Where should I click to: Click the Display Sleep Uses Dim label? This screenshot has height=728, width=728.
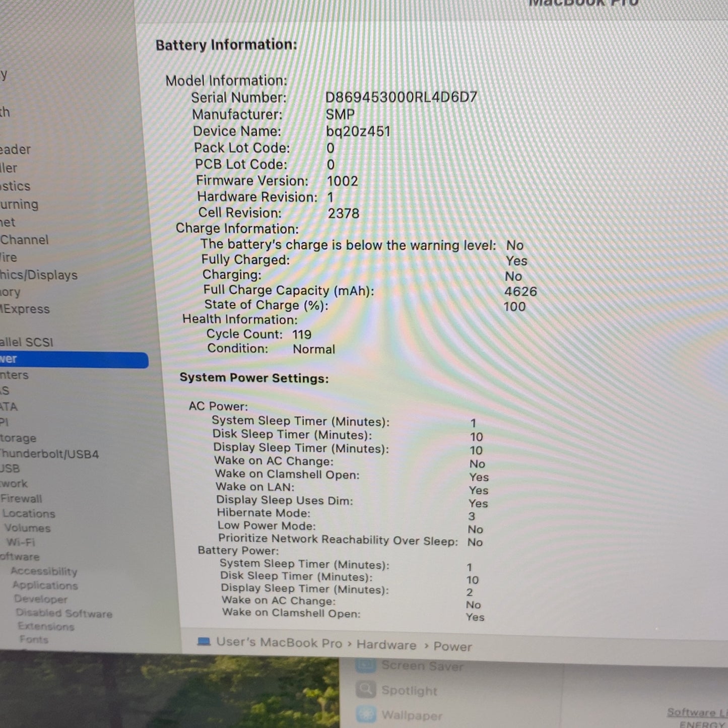(x=285, y=500)
